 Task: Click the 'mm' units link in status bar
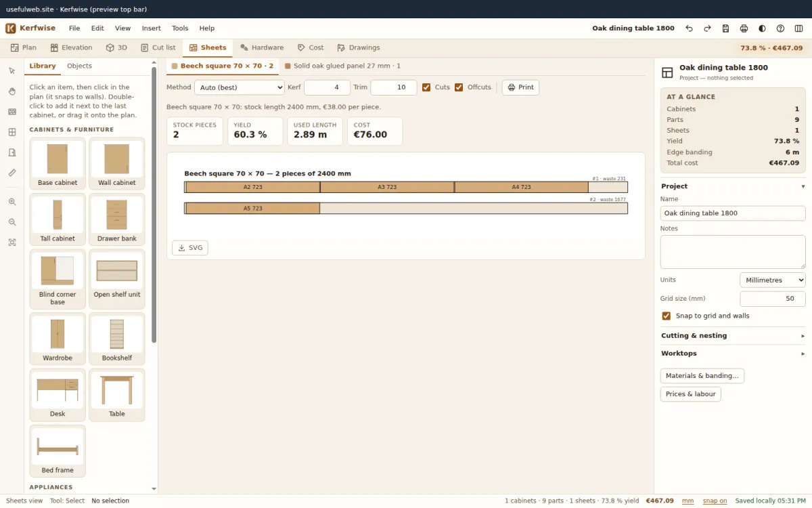tap(687, 501)
